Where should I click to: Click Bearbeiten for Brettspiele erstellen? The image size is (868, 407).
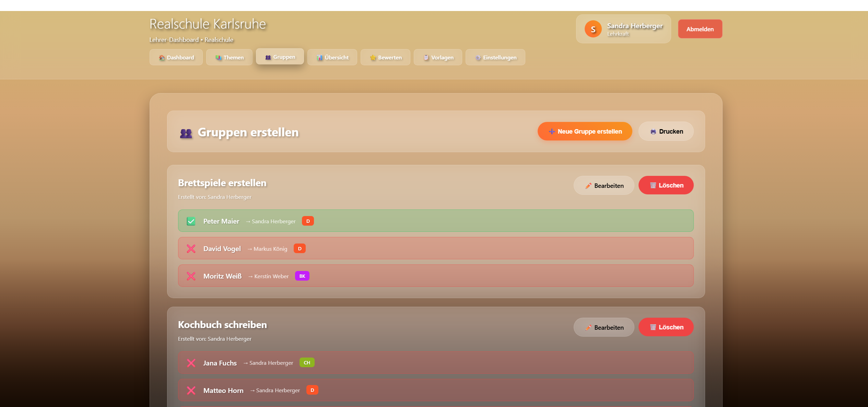[604, 185]
